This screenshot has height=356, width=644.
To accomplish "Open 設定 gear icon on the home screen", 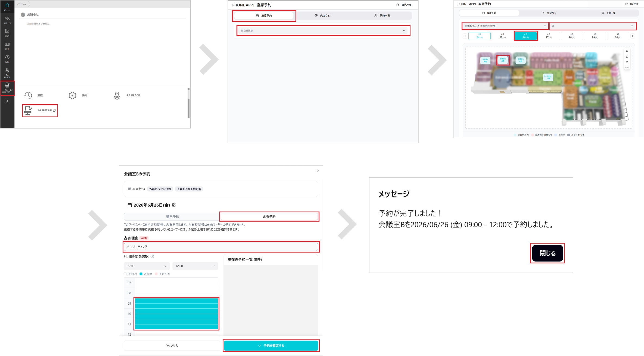I will [x=73, y=95].
